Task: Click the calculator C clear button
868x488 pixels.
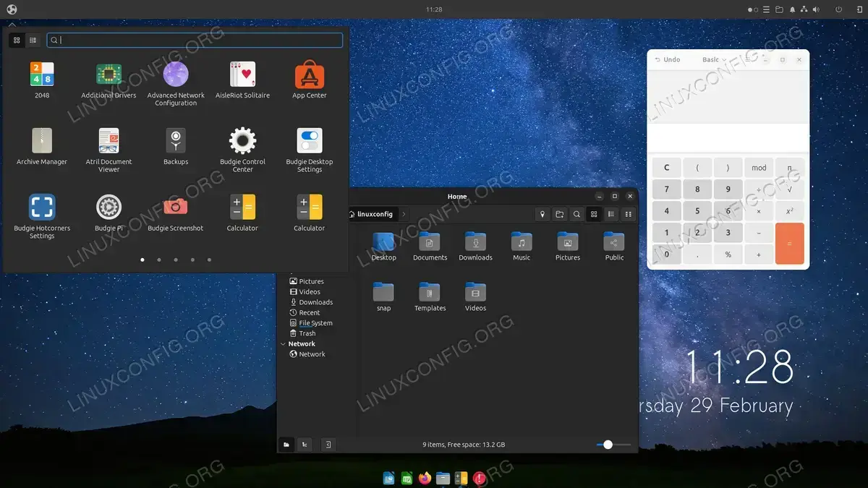Action: click(667, 168)
